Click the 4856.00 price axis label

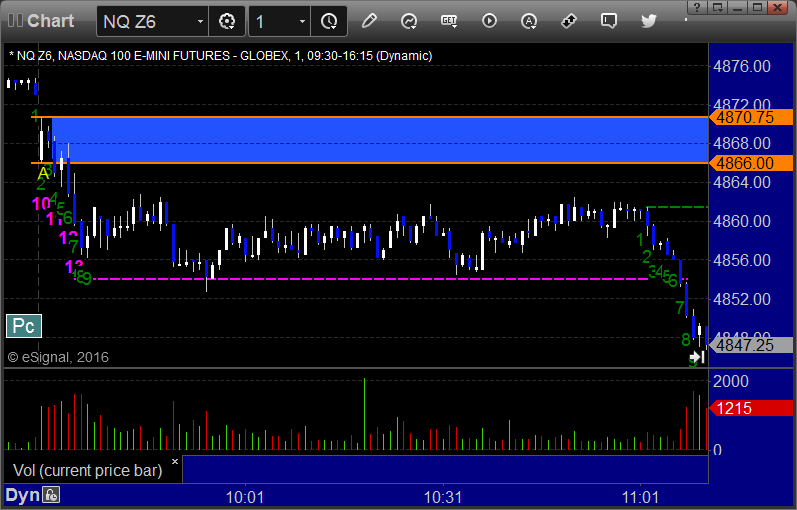[x=742, y=260]
